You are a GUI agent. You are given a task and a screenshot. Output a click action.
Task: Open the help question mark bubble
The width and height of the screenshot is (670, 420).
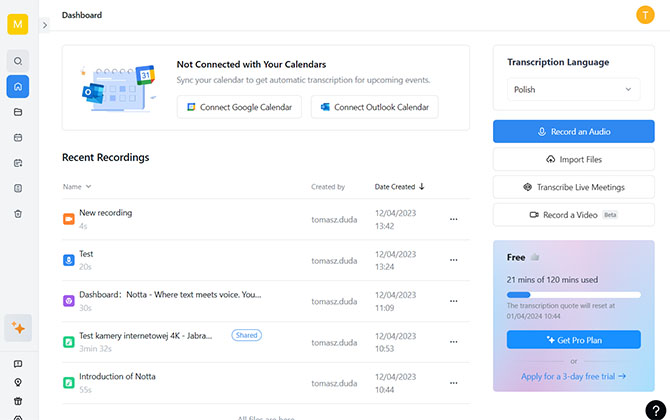click(x=655, y=410)
